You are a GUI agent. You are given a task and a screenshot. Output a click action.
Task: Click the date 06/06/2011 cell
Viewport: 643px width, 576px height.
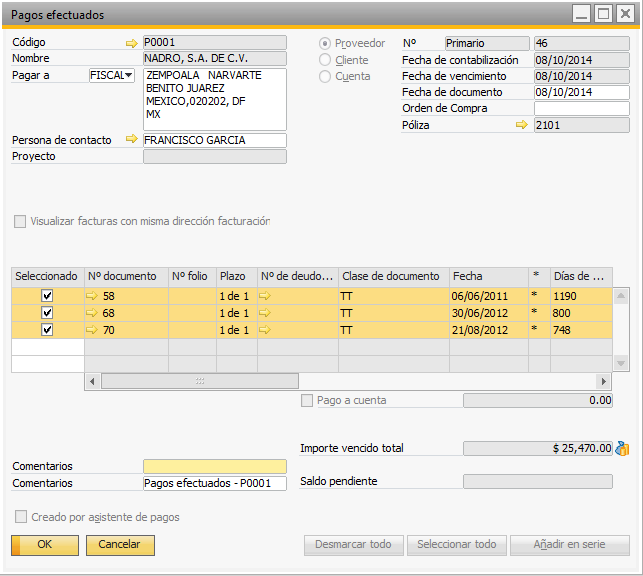[489, 296]
